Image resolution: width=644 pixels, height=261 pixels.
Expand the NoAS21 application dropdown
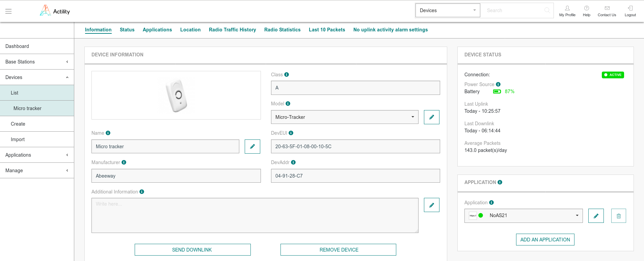pyautogui.click(x=524, y=216)
